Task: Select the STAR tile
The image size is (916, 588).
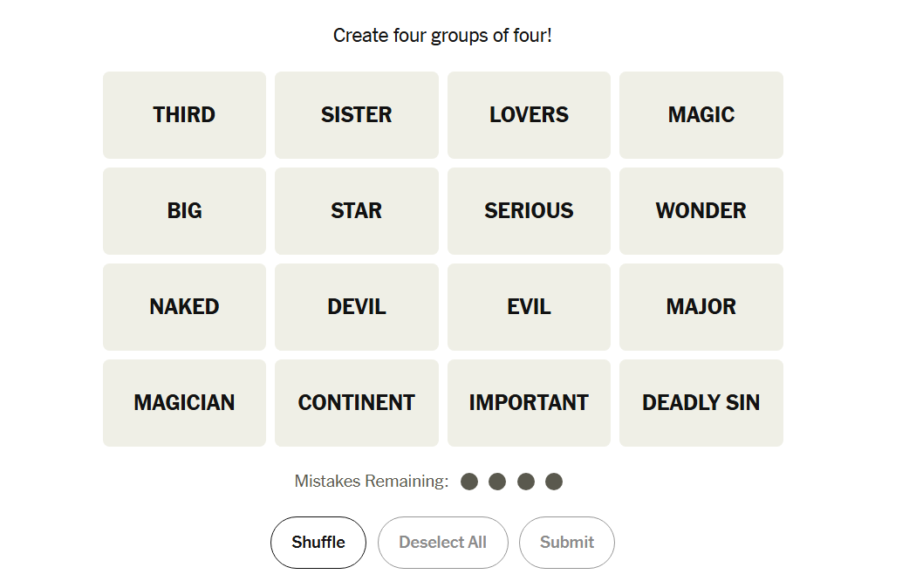Action: pos(356,211)
